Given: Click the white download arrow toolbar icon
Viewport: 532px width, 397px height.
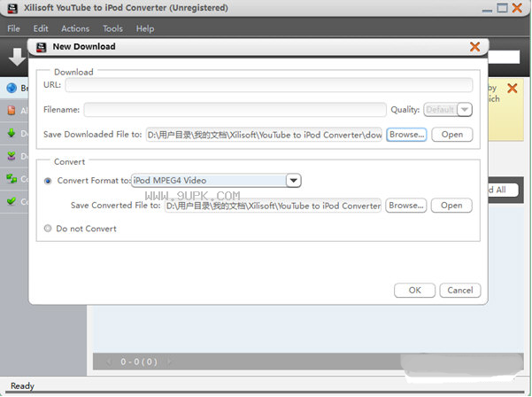Looking at the screenshot, I should (x=17, y=57).
